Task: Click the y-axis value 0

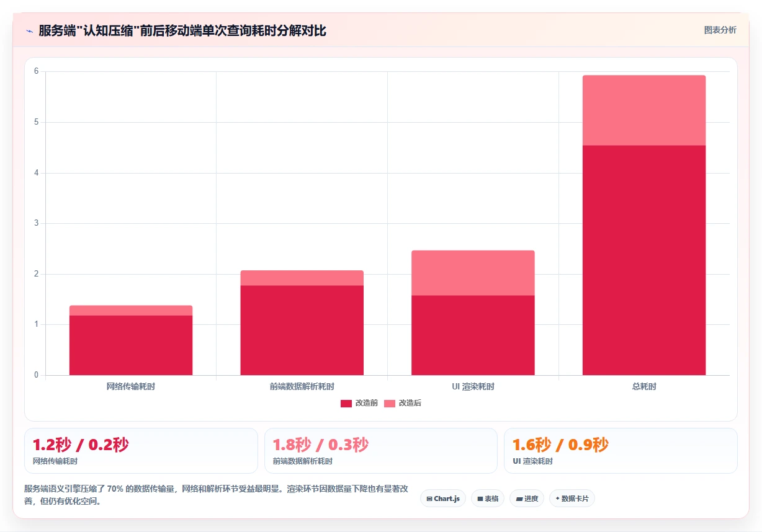Action: coord(37,375)
